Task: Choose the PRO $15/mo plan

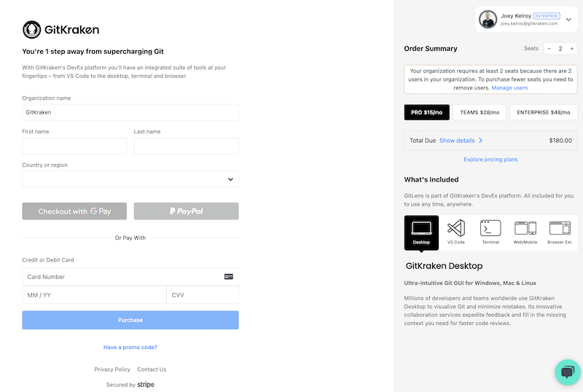Action: (x=426, y=112)
